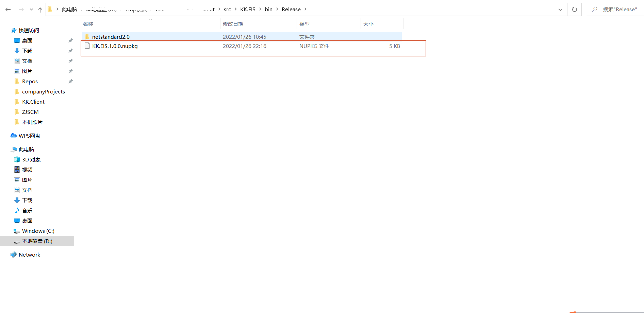Screen dimensions: 644x313
Task: Open the companyProjects folder
Action: (x=44, y=92)
